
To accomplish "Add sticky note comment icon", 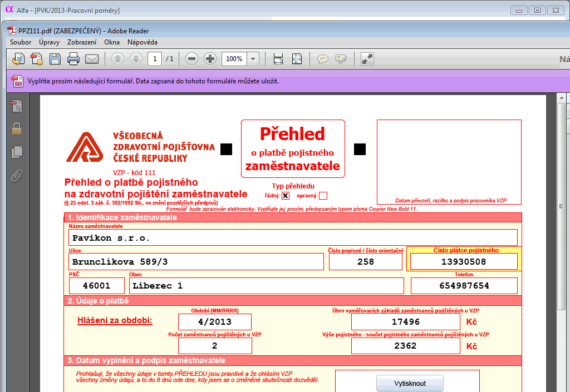I will (x=323, y=59).
